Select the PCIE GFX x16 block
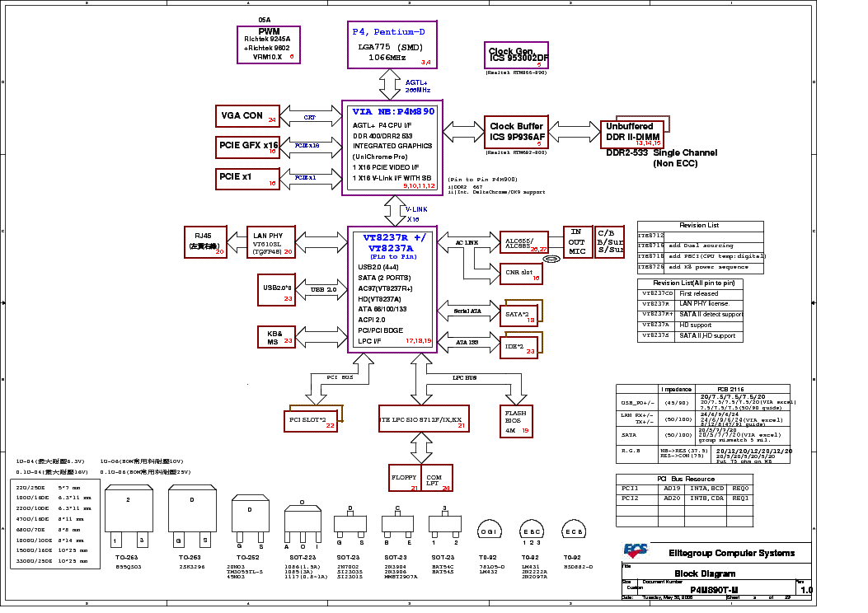 click(x=247, y=147)
